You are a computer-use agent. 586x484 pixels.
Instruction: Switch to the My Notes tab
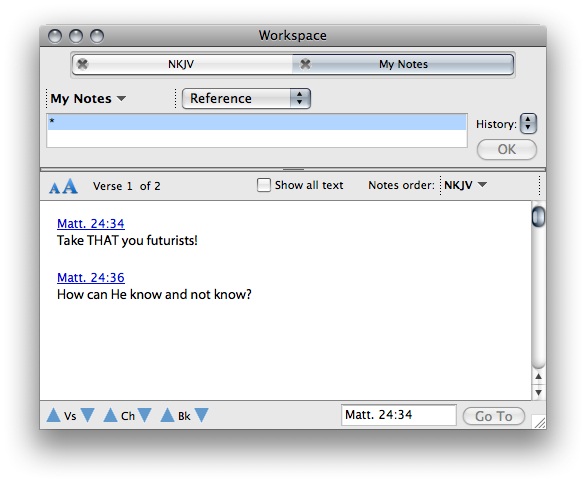click(403, 64)
